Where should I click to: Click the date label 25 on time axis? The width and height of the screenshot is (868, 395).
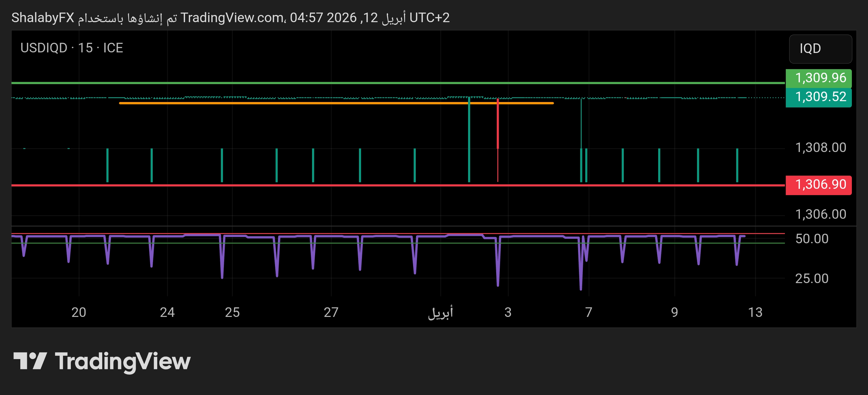[232, 312]
